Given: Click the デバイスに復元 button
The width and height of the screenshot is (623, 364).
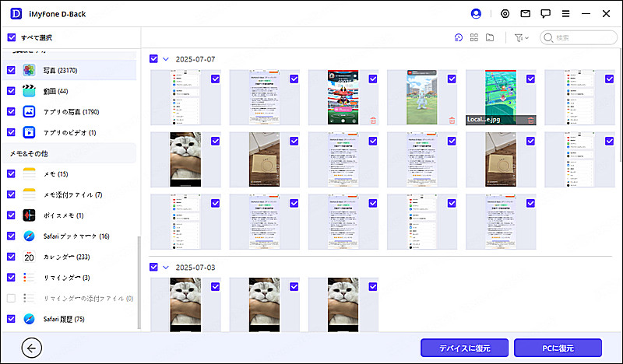Looking at the screenshot, I should [465, 348].
